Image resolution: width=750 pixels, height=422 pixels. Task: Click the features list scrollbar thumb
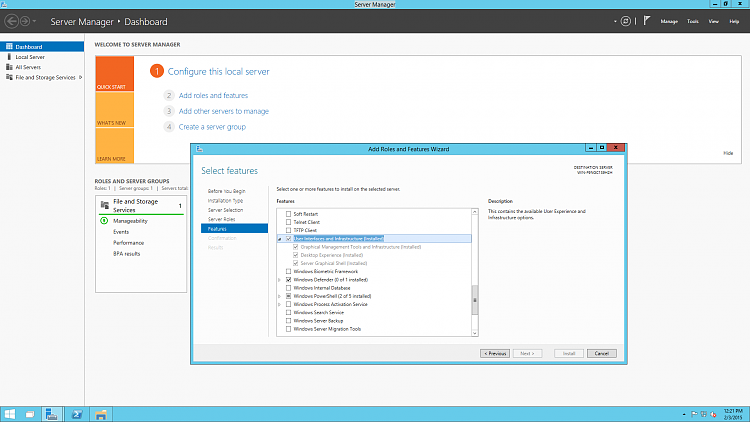474,300
